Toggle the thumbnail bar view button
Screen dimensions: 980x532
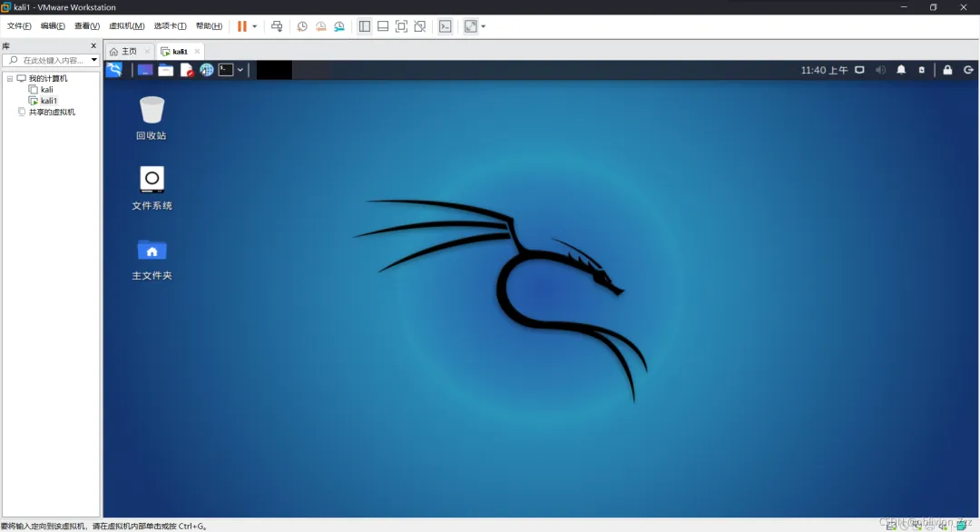(383, 26)
